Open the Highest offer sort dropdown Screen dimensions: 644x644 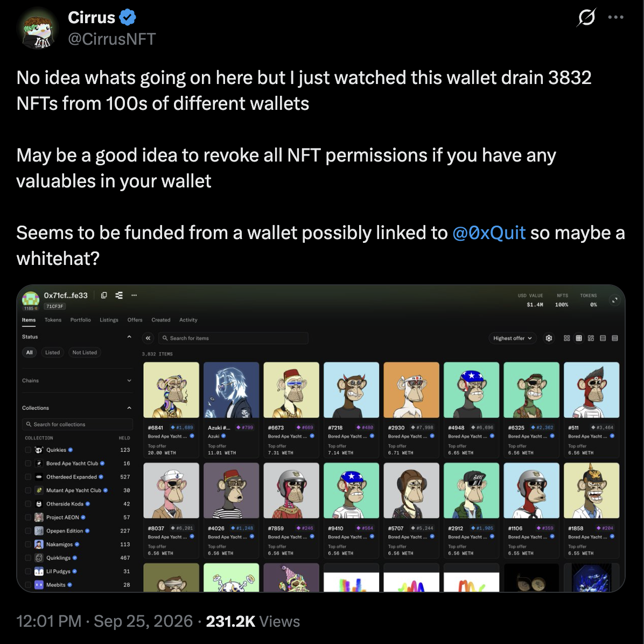coord(513,338)
